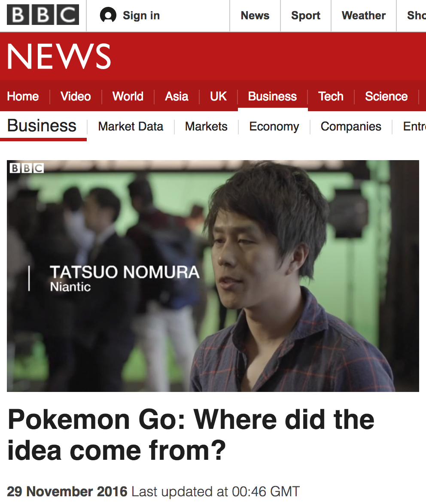Open Market Data sub-section
Viewport: 426px width, 504px height.
point(131,126)
